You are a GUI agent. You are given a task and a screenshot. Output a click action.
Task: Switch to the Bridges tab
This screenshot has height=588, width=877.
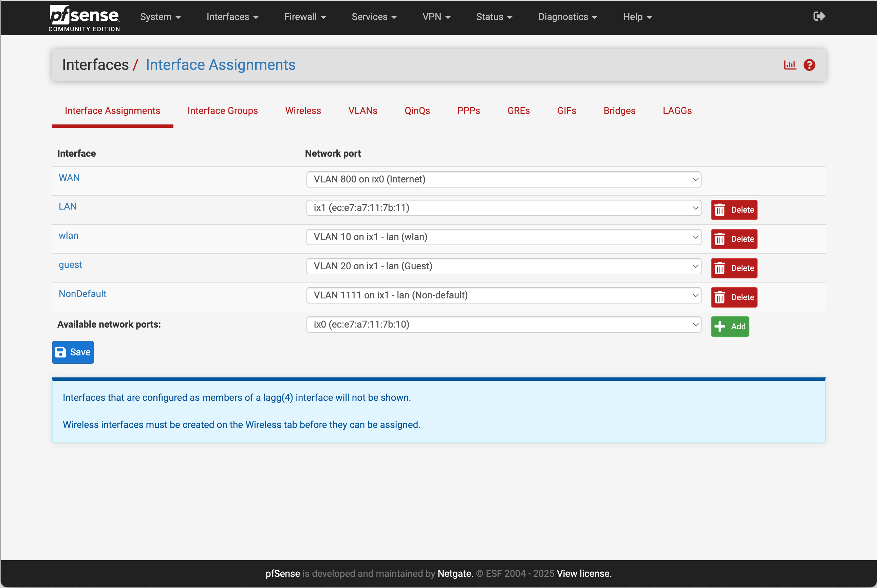click(619, 111)
